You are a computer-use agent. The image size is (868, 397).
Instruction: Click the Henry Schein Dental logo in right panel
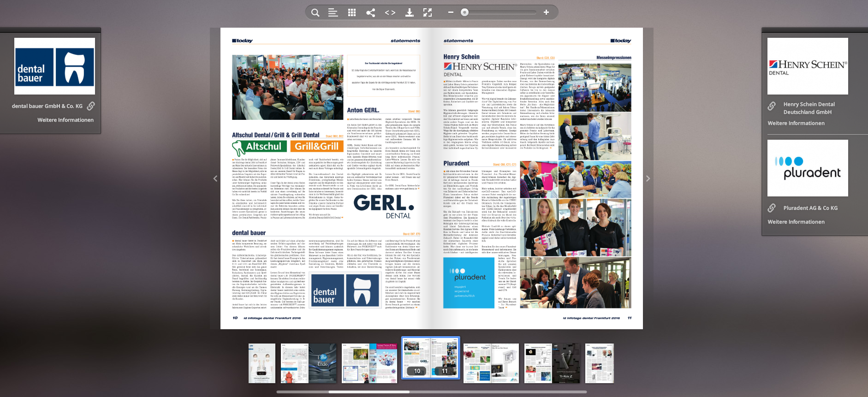coord(808,66)
